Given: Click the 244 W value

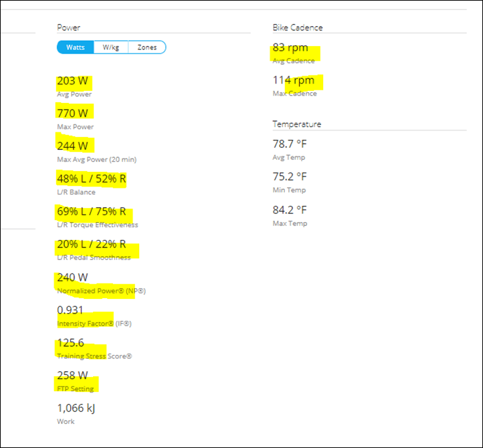Looking at the screenshot, I should tap(72, 146).
